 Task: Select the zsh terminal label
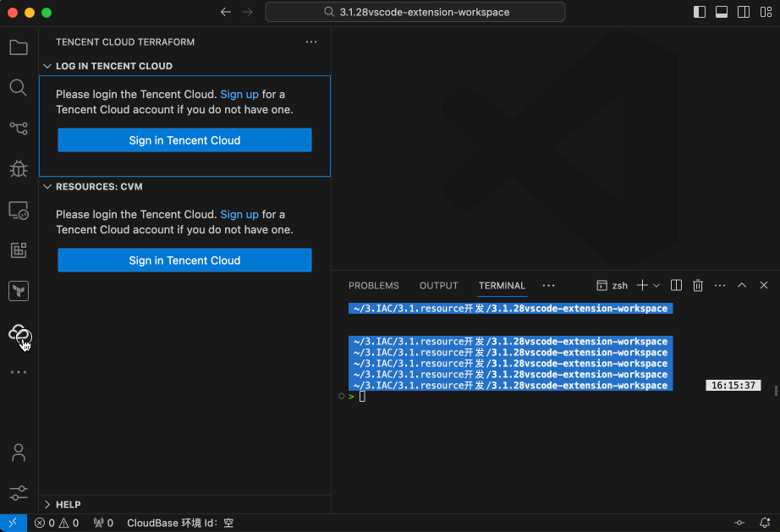pos(612,285)
